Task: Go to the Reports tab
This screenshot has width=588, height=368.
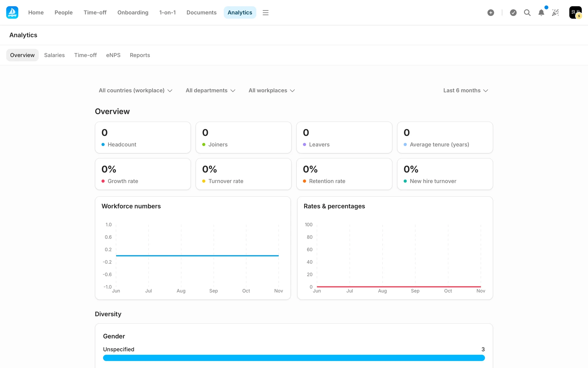Action: [x=140, y=55]
